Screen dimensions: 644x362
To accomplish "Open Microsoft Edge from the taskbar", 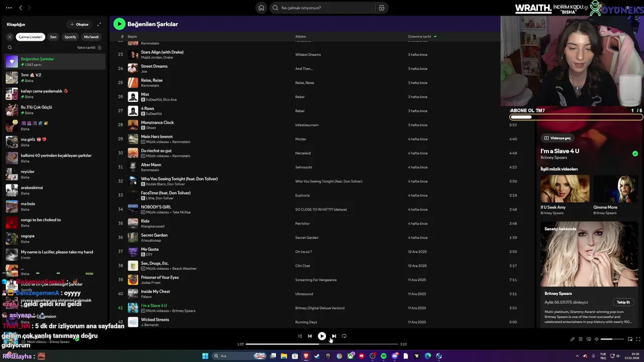I will pos(428,356).
